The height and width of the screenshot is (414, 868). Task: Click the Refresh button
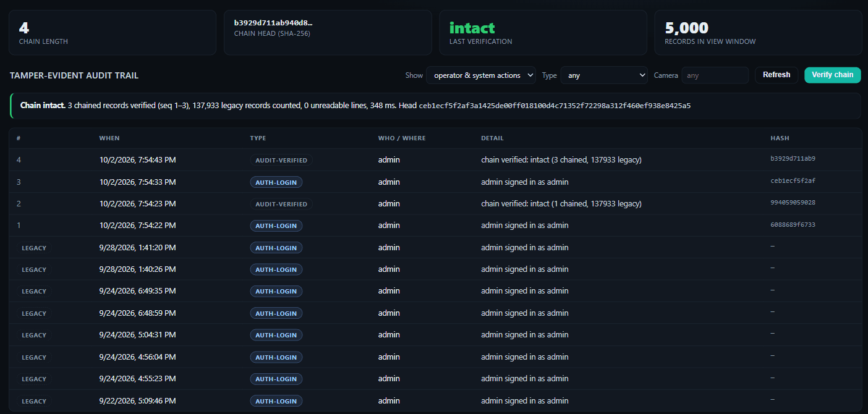[x=777, y=75]
